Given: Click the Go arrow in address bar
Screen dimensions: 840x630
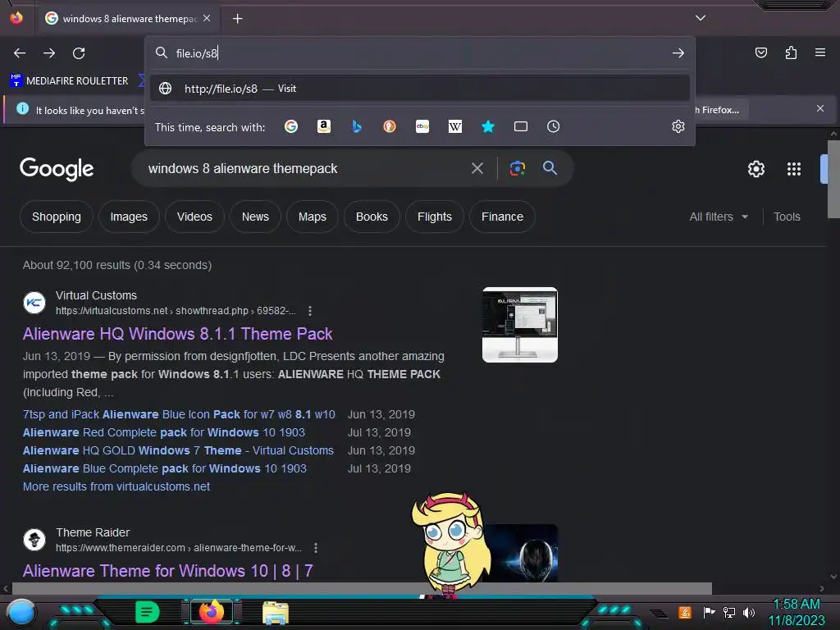Looking at the screenshot, I should point(678,53).
